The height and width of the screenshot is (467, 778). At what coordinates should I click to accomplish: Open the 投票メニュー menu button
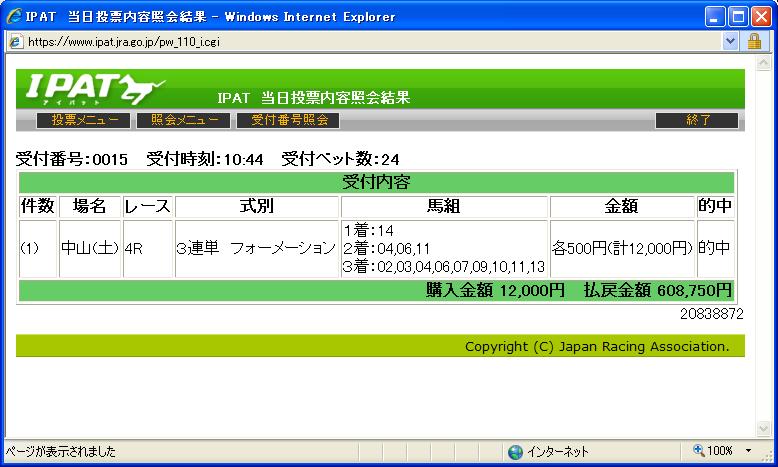click(83, 120)
